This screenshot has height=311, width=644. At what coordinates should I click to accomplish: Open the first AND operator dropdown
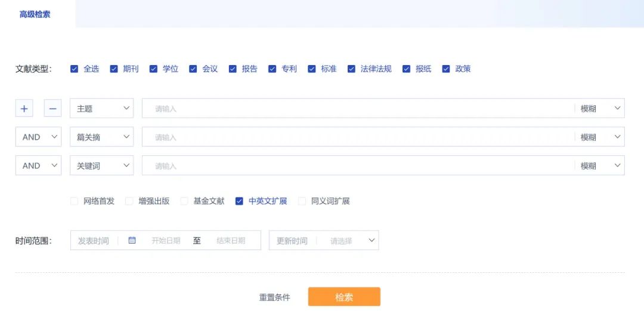coord(38,137)
